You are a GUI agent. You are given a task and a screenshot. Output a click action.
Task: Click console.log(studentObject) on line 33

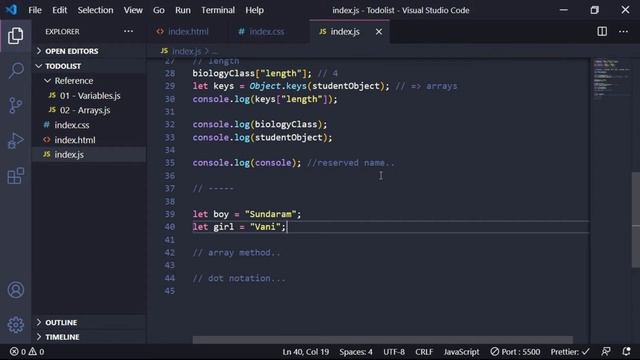click(x=262, y=137)
